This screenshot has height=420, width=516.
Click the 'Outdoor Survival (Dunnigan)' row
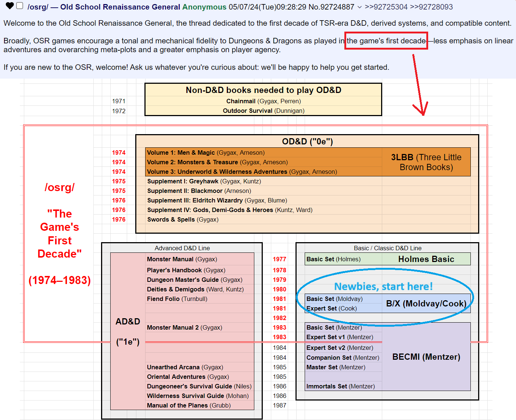(x=264, y=111)
